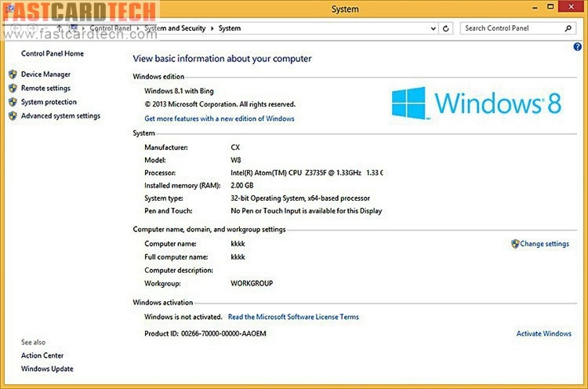The image size is (588, 389).
Task: Click the refresh icon in address bar
Action: pyautogui.click(x=445, y=28)
